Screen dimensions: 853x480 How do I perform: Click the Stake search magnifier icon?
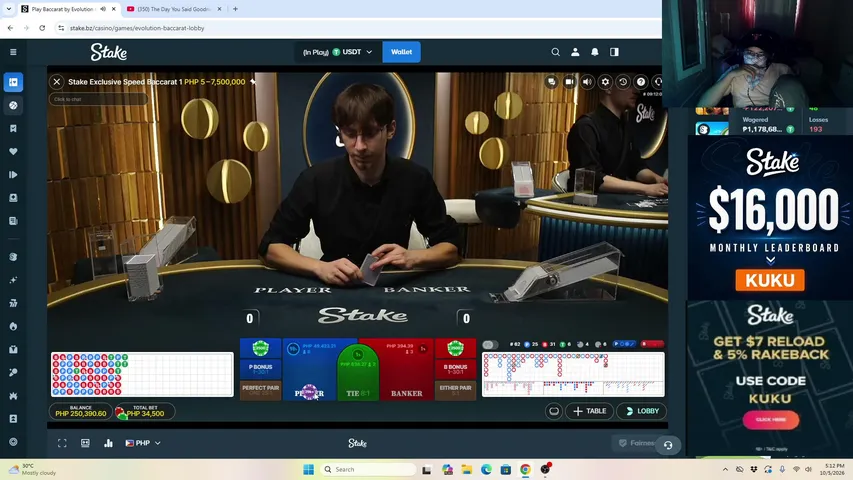click(x=555, y=52)
